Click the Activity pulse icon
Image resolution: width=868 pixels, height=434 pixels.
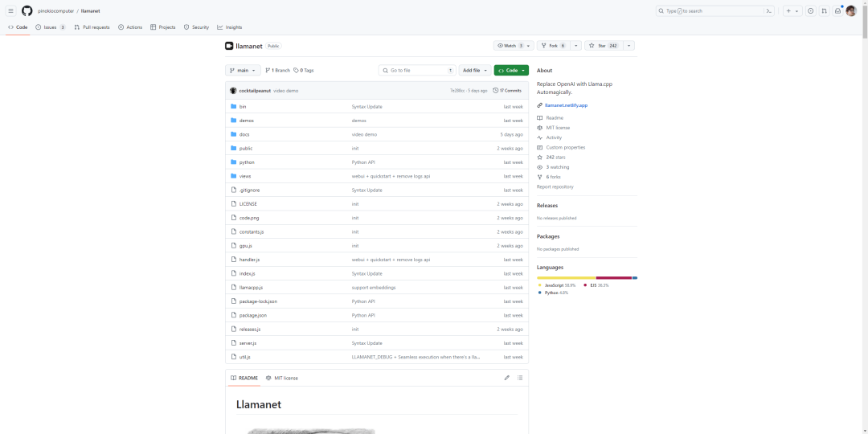(540, 137)
